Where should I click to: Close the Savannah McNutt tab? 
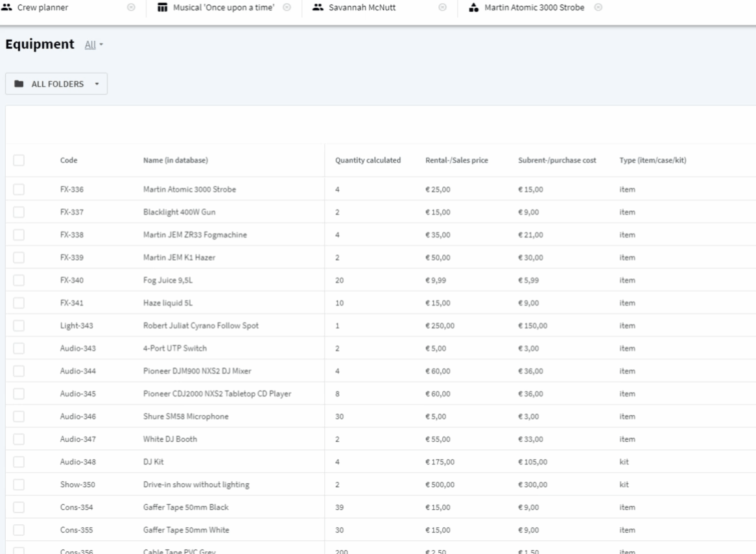[x=443, y=7]
